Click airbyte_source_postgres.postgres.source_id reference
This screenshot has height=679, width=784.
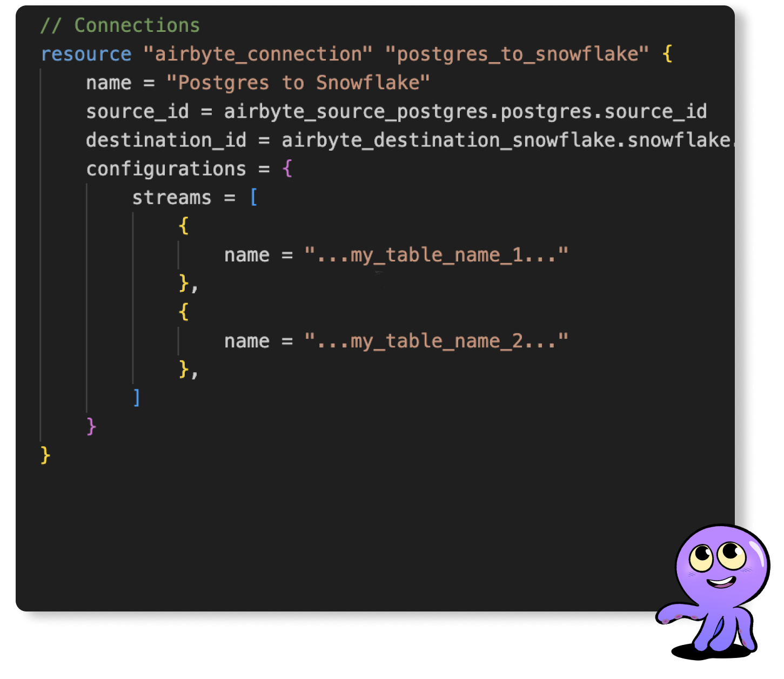[465, 111]
